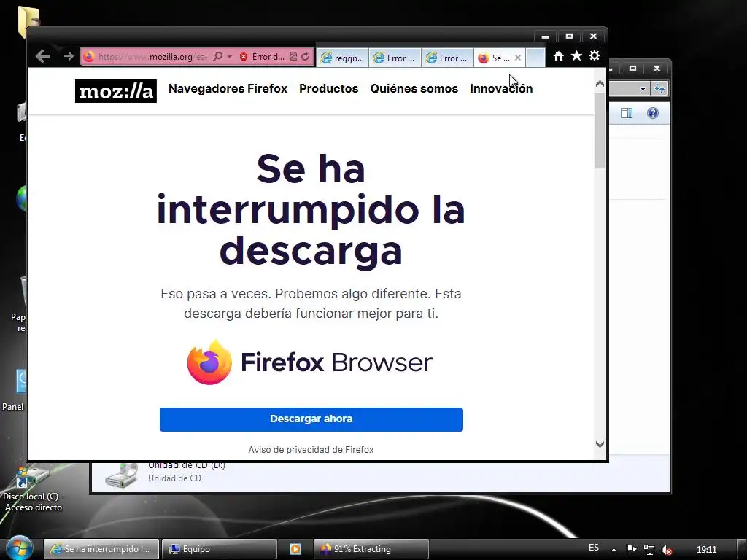Click the vertical scrollbar thumb

[x=600, y=131]
